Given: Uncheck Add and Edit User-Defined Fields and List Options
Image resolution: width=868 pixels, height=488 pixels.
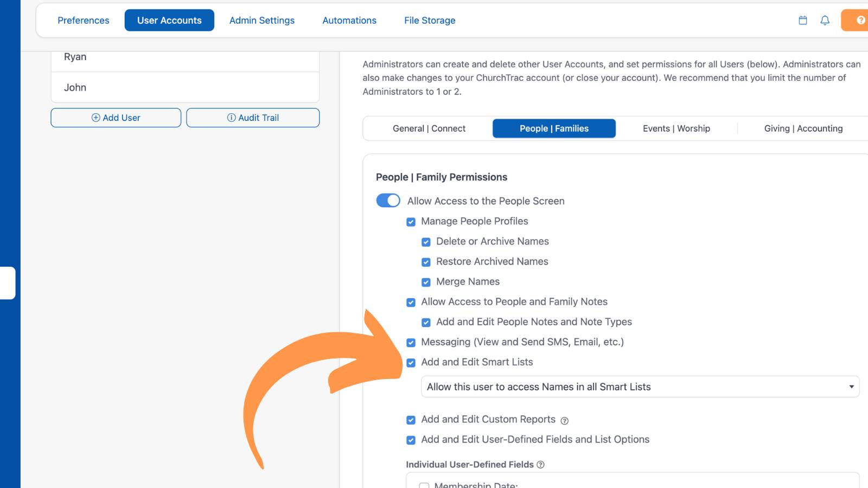Looking at the screenshot, I should click(x=411, y=440).
